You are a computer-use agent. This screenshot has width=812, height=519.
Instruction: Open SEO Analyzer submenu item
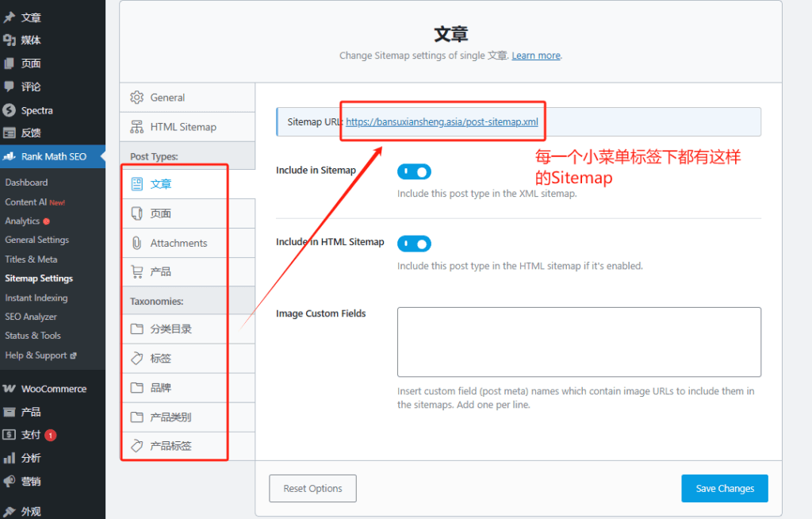[x=31, y=317]
